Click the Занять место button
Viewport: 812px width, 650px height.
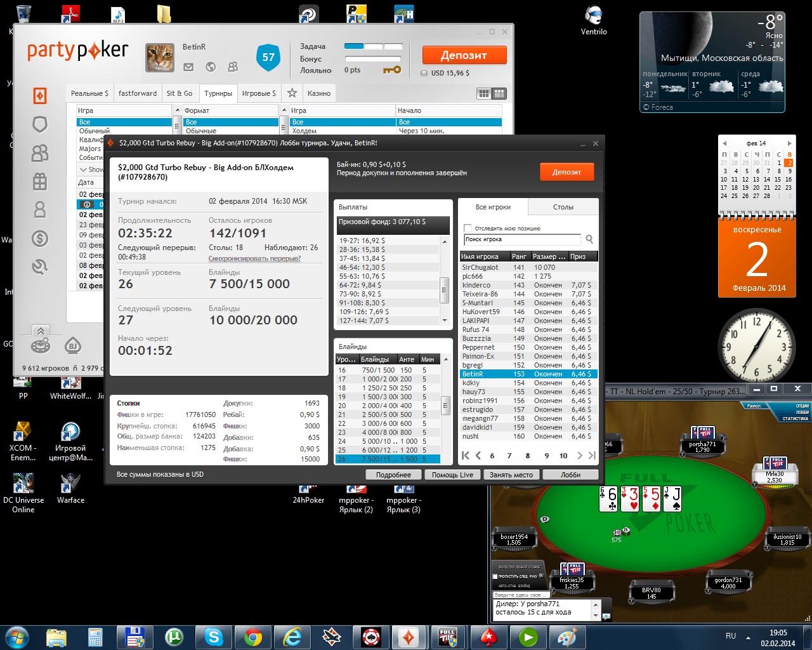[511, 475]
